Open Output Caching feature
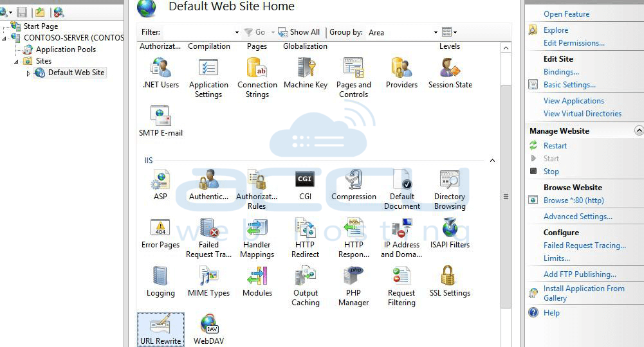 (306, 287)
